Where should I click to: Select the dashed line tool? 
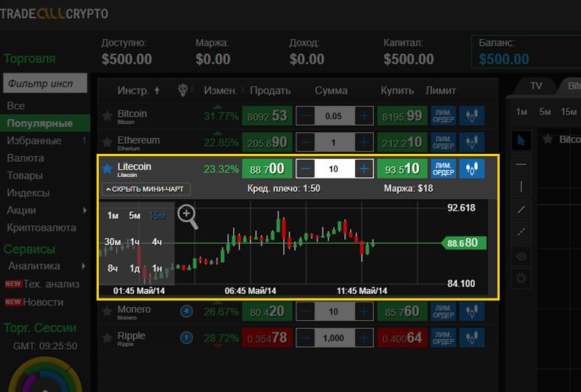(521, 232)
